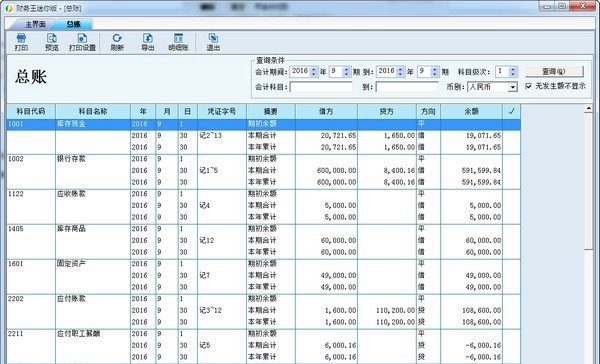
Task: Export the ledger with 导出
Action: pos(148,42)
